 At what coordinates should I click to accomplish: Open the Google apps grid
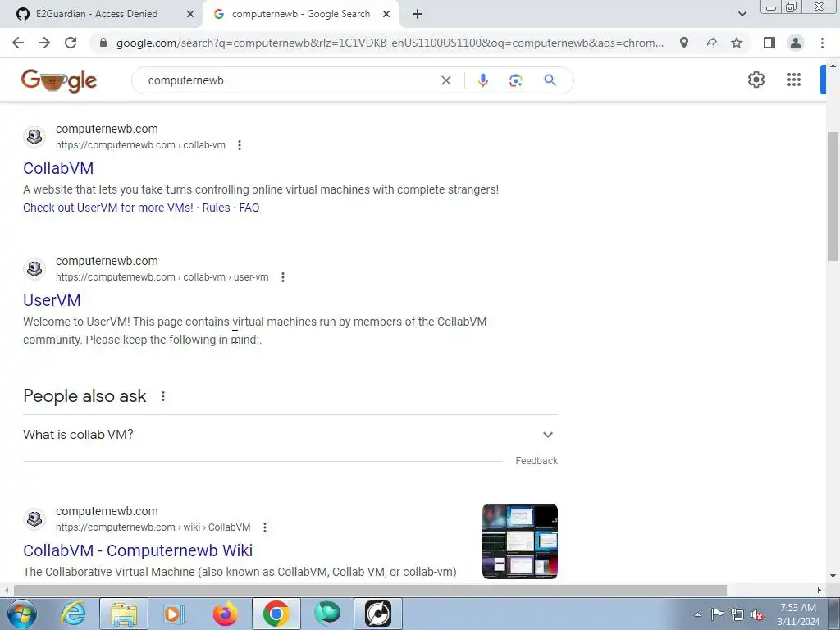[x=794, y=80]
